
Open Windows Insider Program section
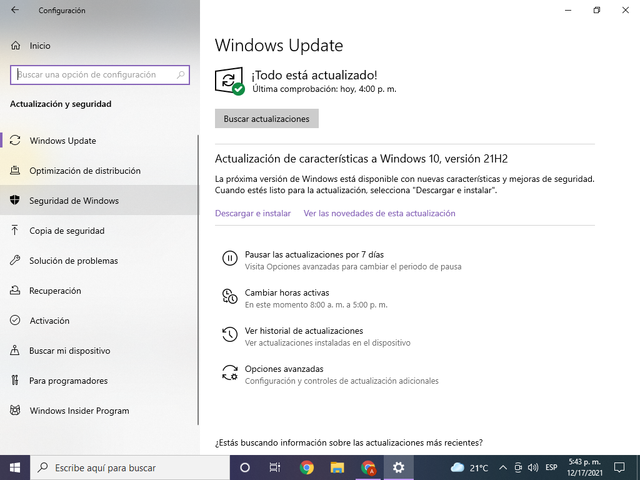(99, 410)
